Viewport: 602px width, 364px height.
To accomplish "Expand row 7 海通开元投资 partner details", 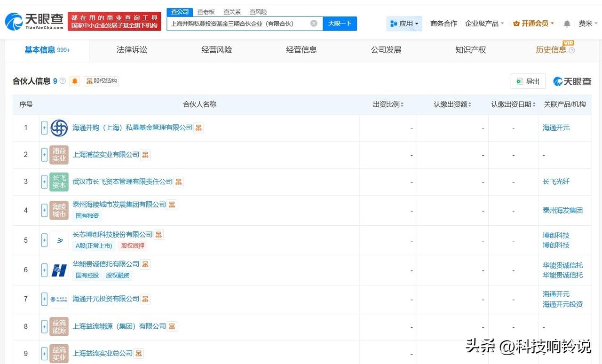I will pos(45,299).
